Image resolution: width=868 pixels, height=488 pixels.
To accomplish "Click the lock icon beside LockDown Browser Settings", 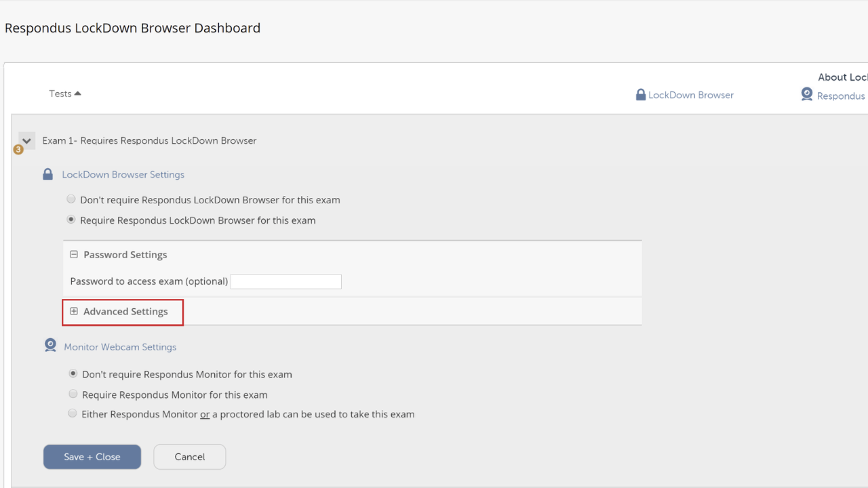I will (x=47, y=174).
